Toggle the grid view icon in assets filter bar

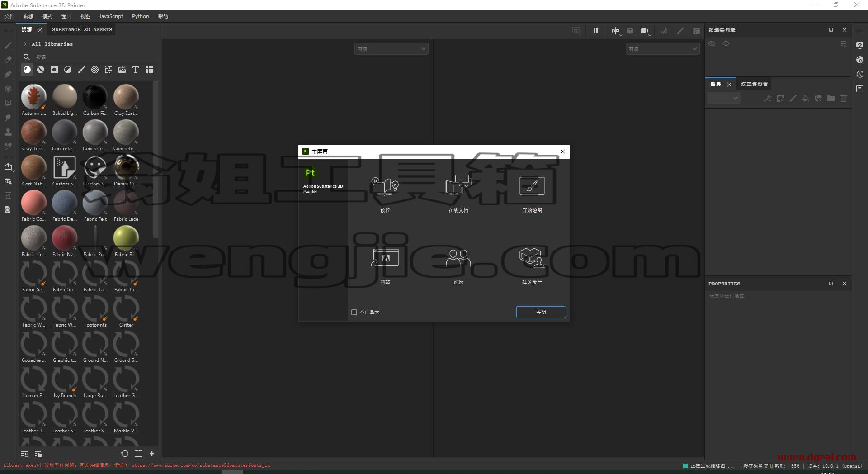(150, 70)
